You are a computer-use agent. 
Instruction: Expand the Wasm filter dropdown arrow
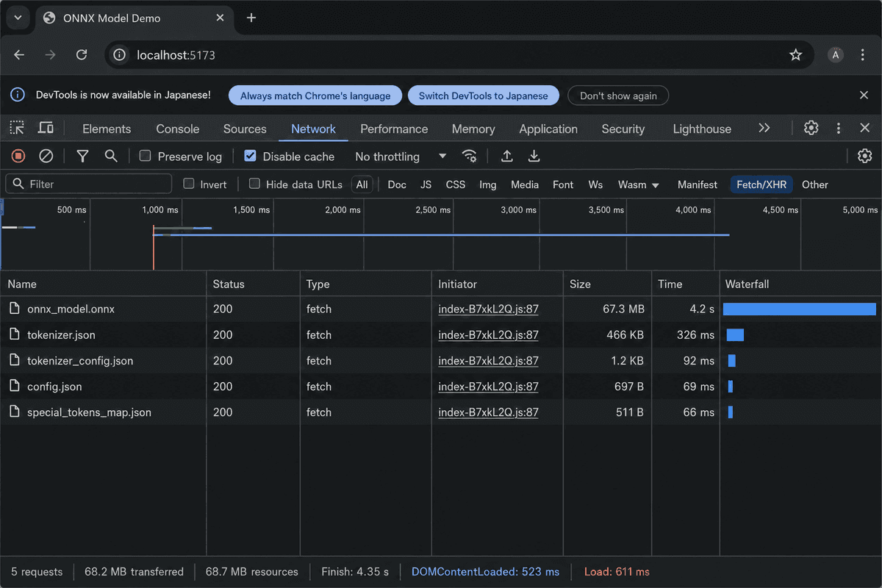656,185
